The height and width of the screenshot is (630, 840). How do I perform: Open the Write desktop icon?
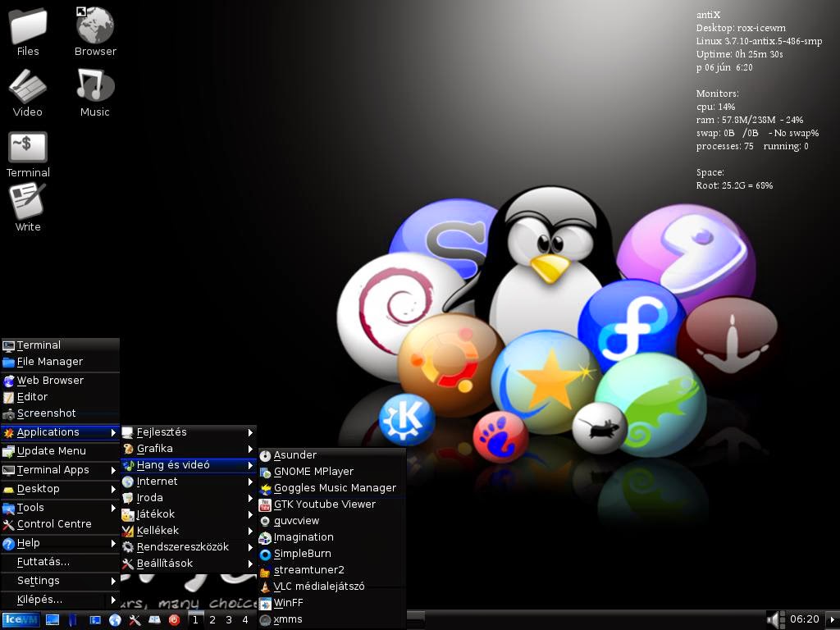[x=28, y=207]
